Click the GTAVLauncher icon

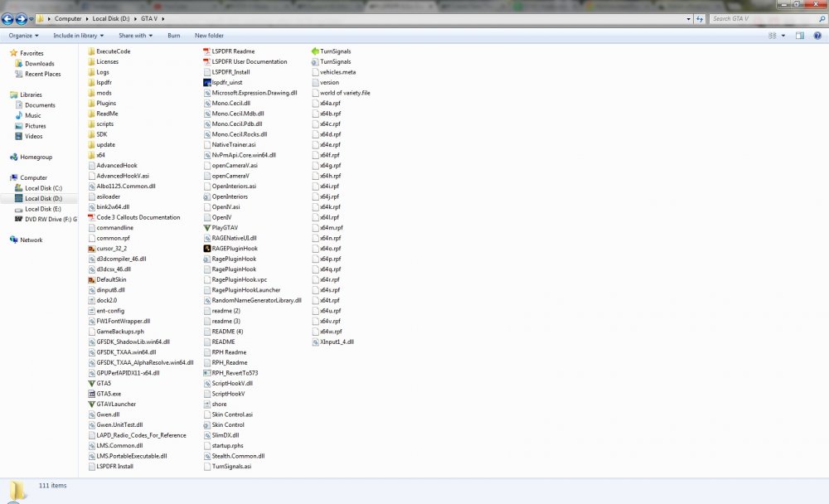[91, 404]
